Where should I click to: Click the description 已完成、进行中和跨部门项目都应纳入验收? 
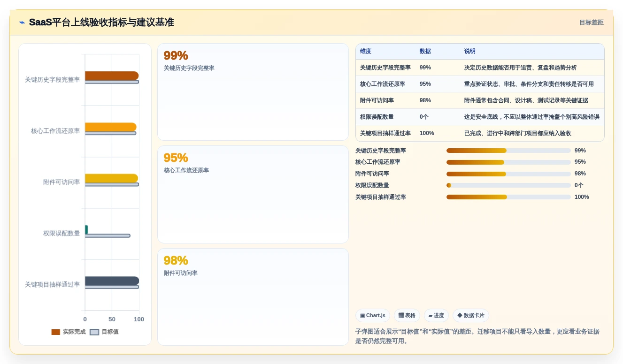click(x=518, y=133)
